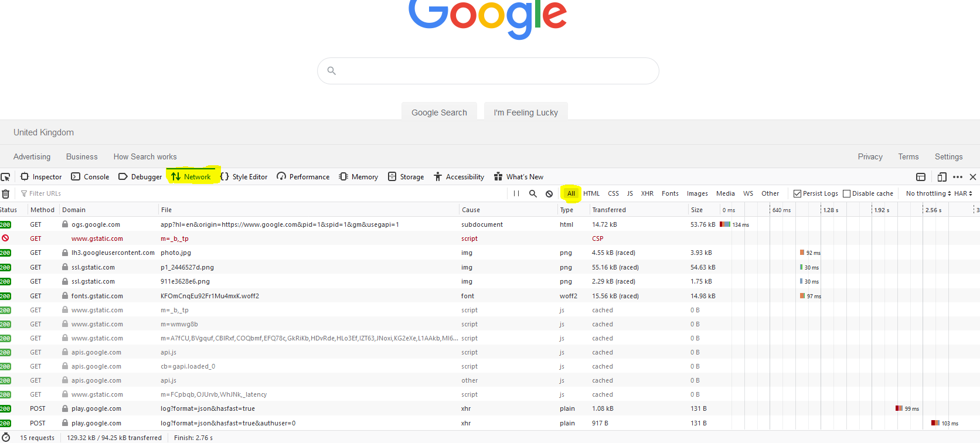Filter requests by XHR type
The height and width of the screenshot is (443, 980).
point(647,193)
